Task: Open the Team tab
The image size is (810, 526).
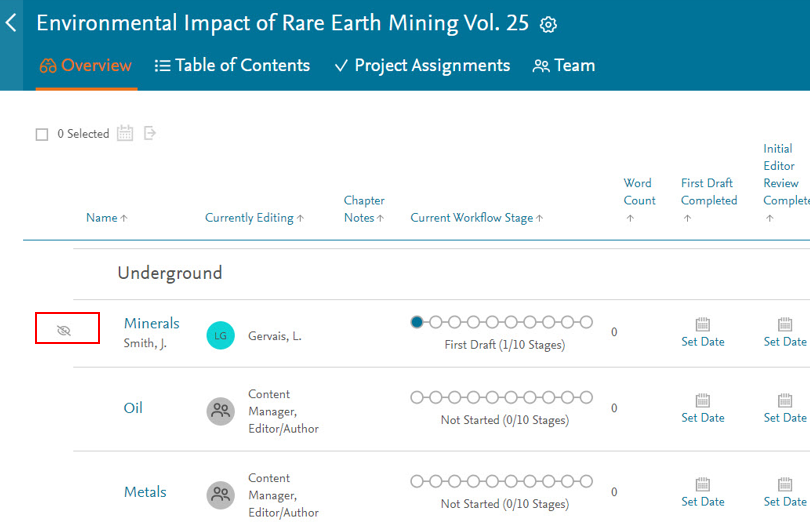Action: click(x=564, y=66)
